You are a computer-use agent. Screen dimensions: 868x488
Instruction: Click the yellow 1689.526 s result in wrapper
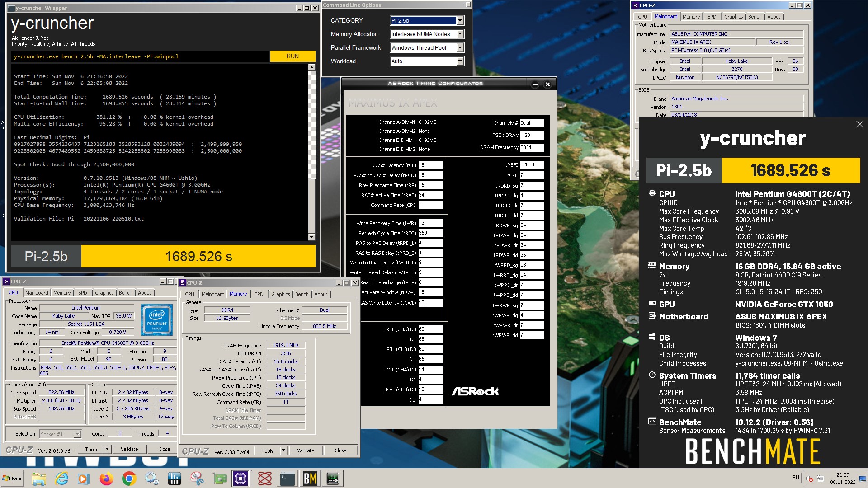(198, 257)
